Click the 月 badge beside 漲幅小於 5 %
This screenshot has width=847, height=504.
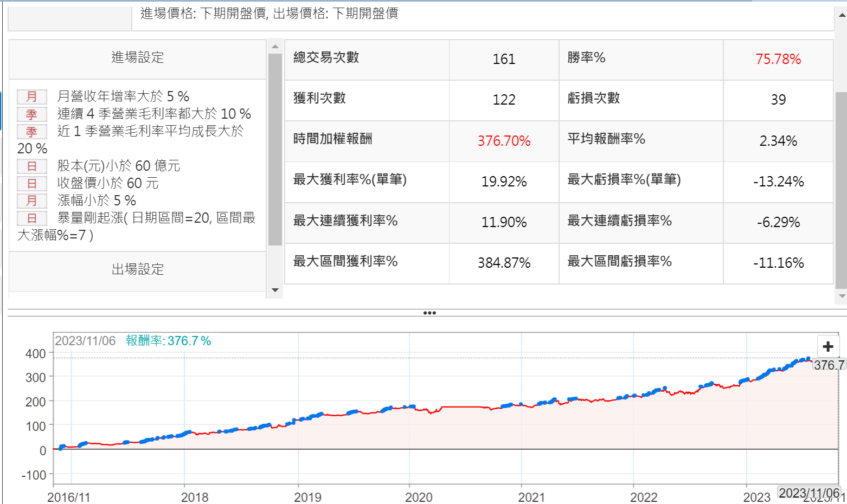pyautogui.click(x=31, y=201)
